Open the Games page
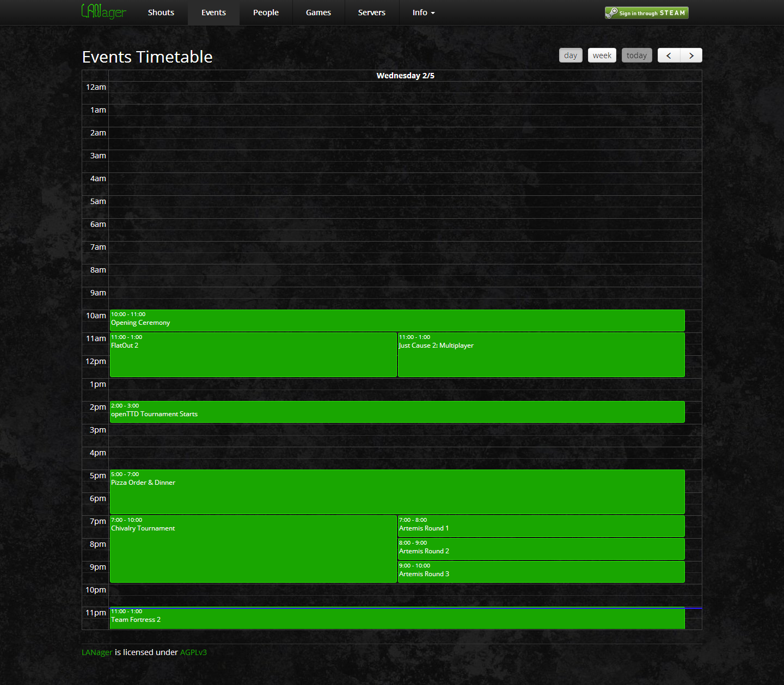 [x=318, y=13]
